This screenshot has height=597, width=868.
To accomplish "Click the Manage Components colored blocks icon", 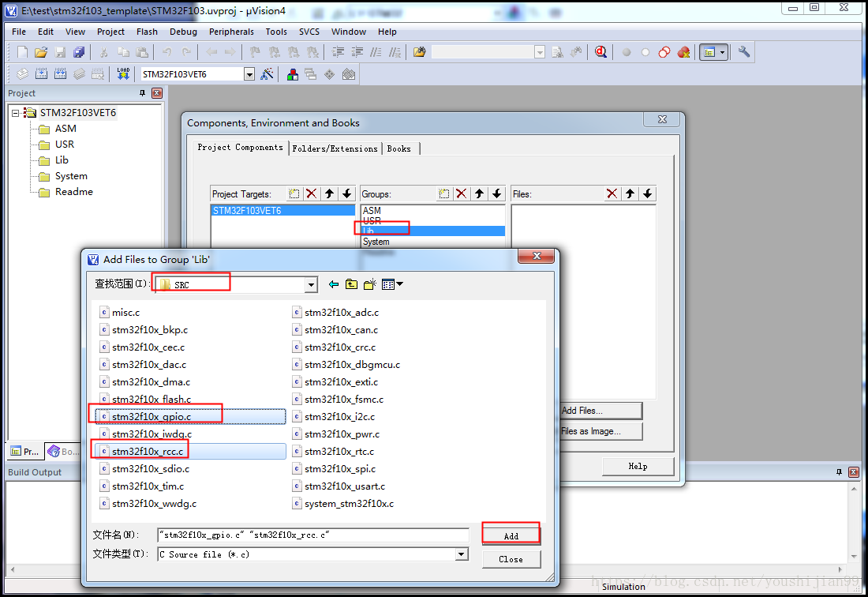I will [x=293, y=73].
